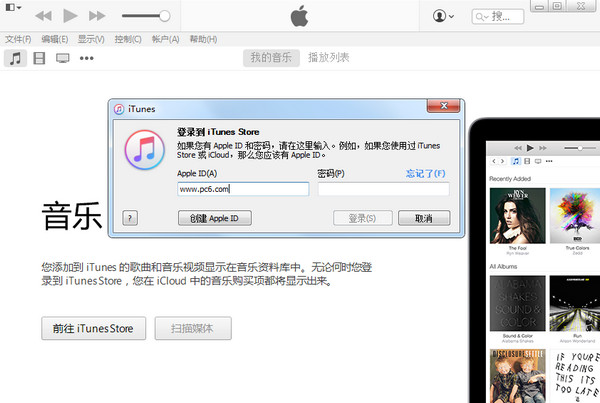Switch to the 播放列表 tab
The width and height of the screenshot is (600, 403).
(x=329, y=58)
